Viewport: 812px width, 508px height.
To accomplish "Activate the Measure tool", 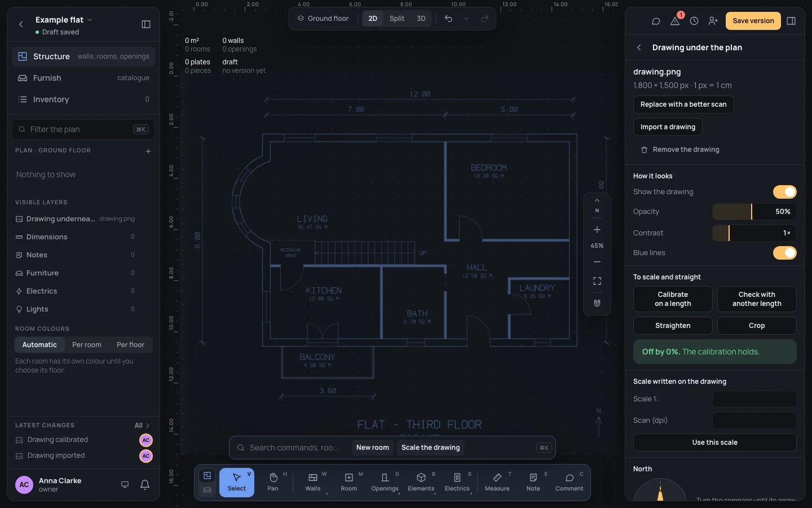I will (497, 483).
